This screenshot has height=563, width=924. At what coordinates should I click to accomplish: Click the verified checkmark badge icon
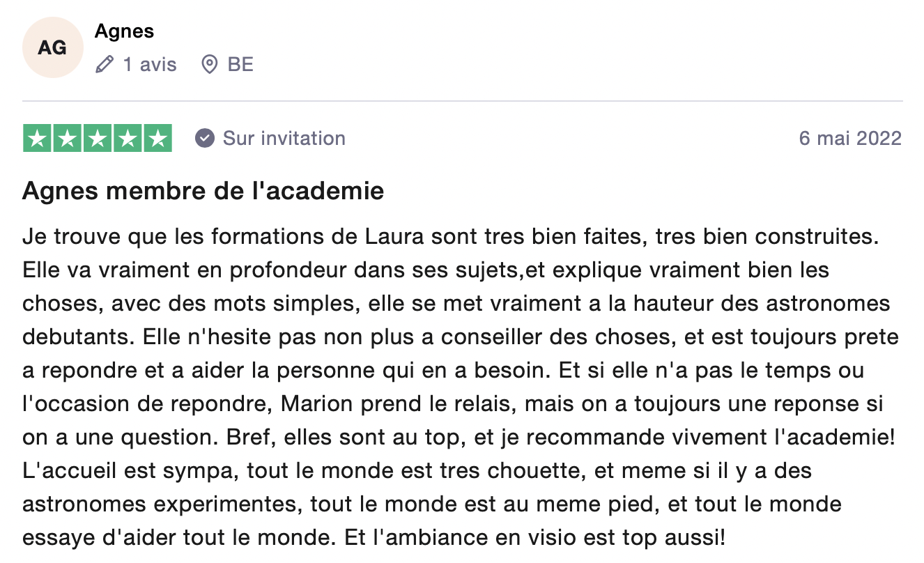pos(204,138)
